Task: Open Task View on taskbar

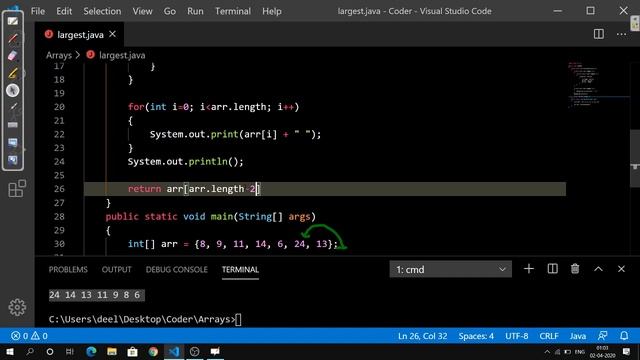Action: pos(70,351)
